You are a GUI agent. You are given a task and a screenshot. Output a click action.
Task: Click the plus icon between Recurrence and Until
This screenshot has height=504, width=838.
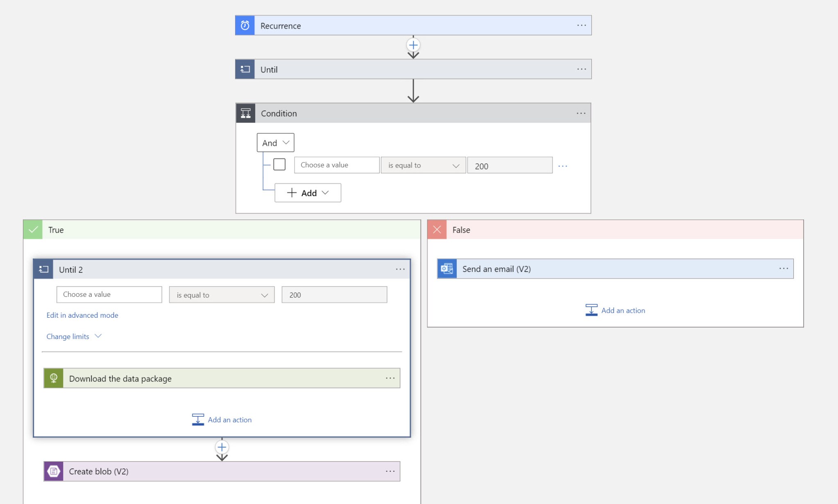click(x=413, y=45)
